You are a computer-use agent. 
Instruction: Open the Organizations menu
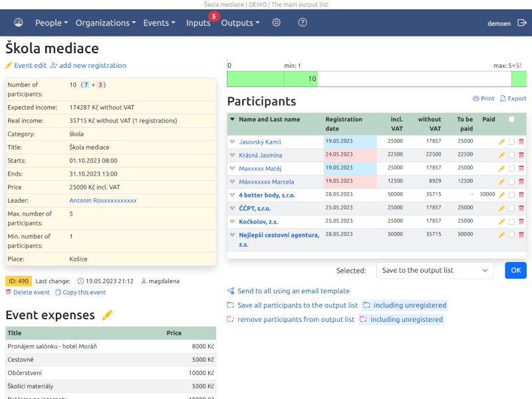pyautogui.click(x=106, y=23)
